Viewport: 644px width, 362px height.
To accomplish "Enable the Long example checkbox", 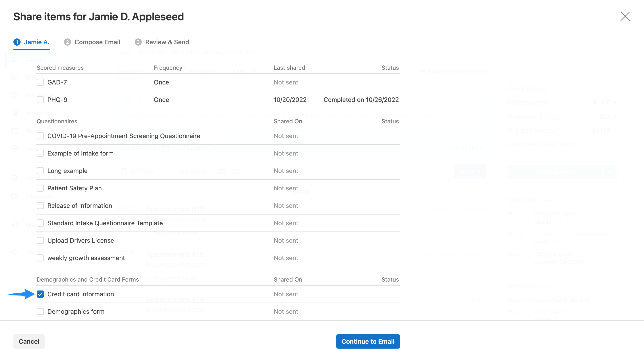I will tap(40, 171).
